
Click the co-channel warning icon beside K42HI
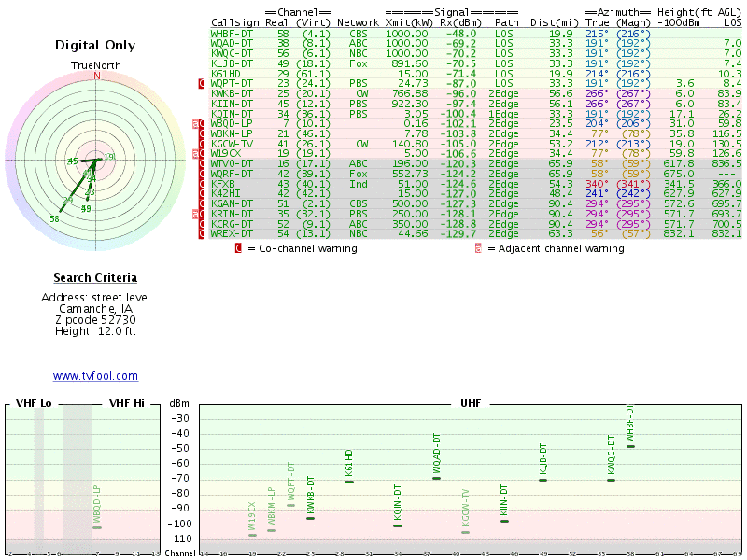coord(202,194)
